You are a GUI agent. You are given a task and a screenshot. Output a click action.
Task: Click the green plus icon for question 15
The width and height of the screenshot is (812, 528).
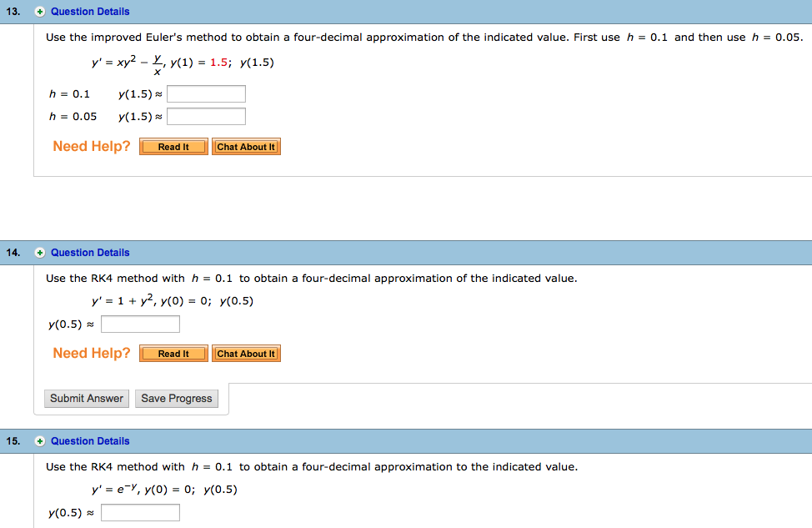tap(38, 440)
